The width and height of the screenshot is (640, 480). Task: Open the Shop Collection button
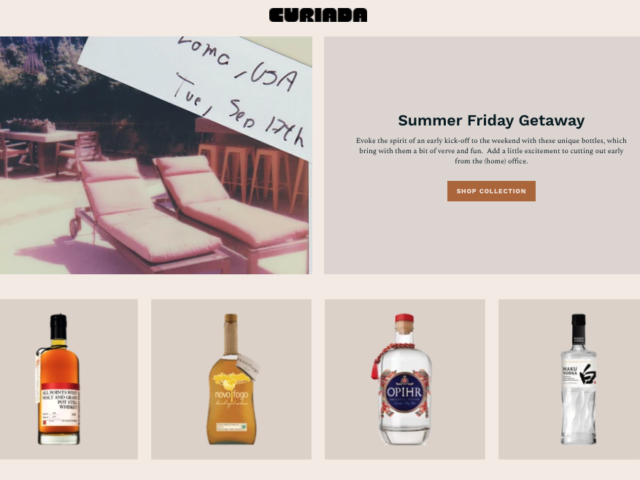coord(491,191)
